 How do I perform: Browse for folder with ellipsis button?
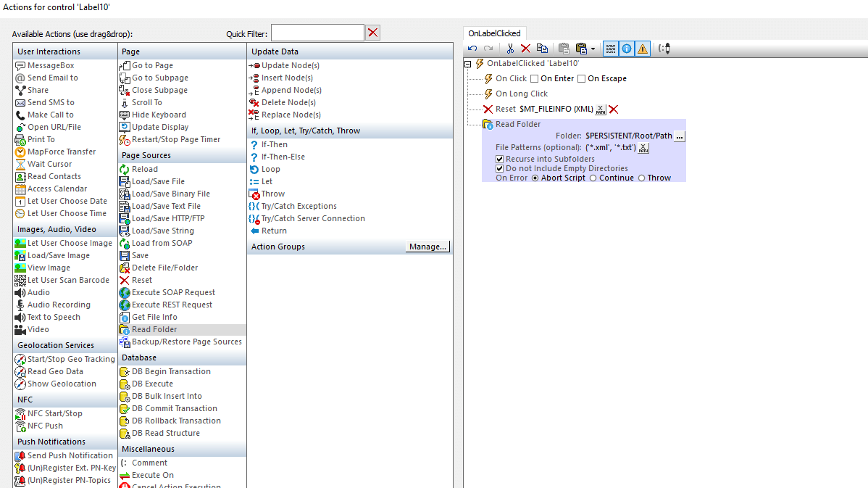(680, 136)
